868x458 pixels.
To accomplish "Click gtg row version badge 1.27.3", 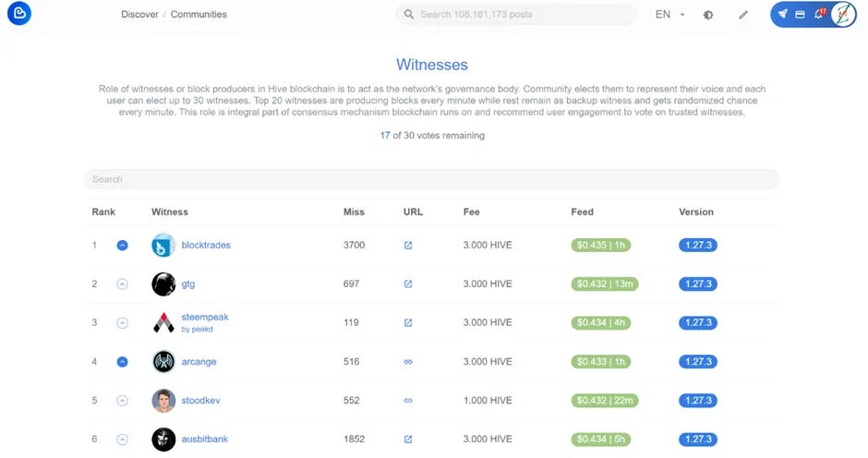I will (x=698, y=284).
